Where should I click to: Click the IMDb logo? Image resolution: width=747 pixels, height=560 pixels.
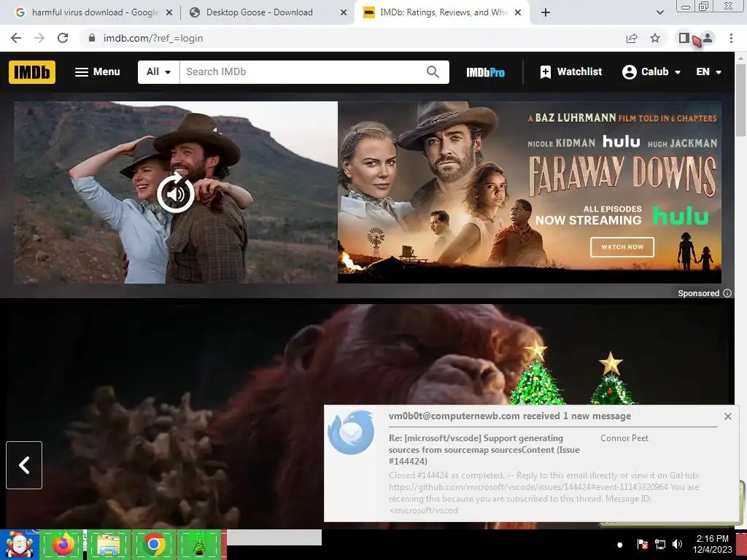click(x=32, y=72)
